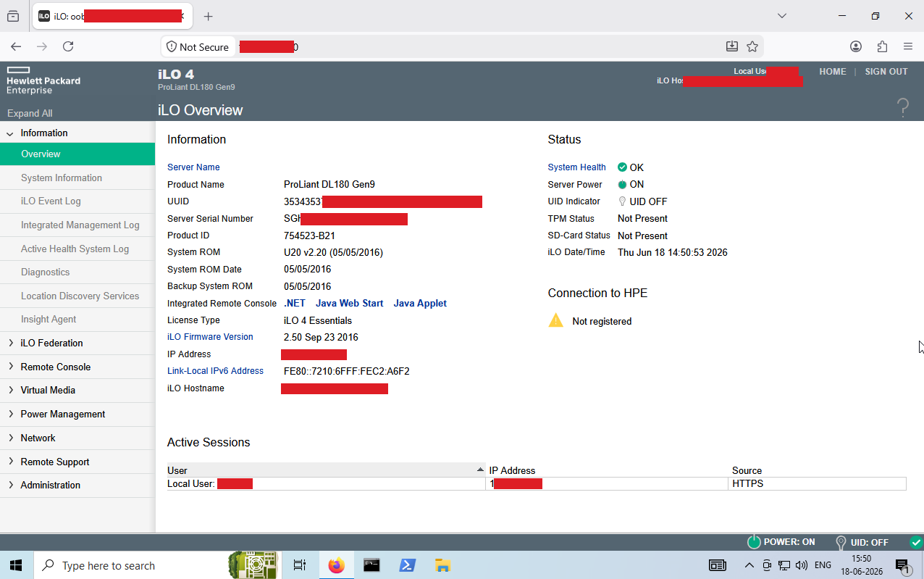The height and width of the screenshot is (579, 924).
Task: Click the System Health link
Action: tap(577, 167)
